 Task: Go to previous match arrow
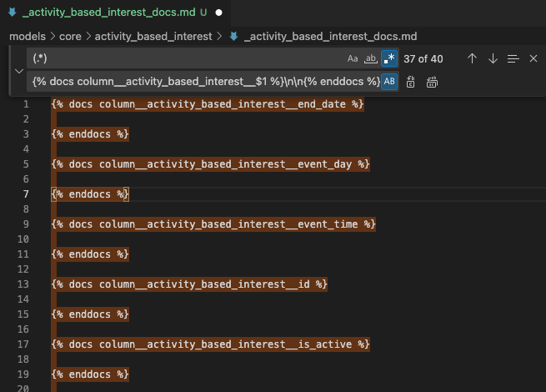coord(472,58)
